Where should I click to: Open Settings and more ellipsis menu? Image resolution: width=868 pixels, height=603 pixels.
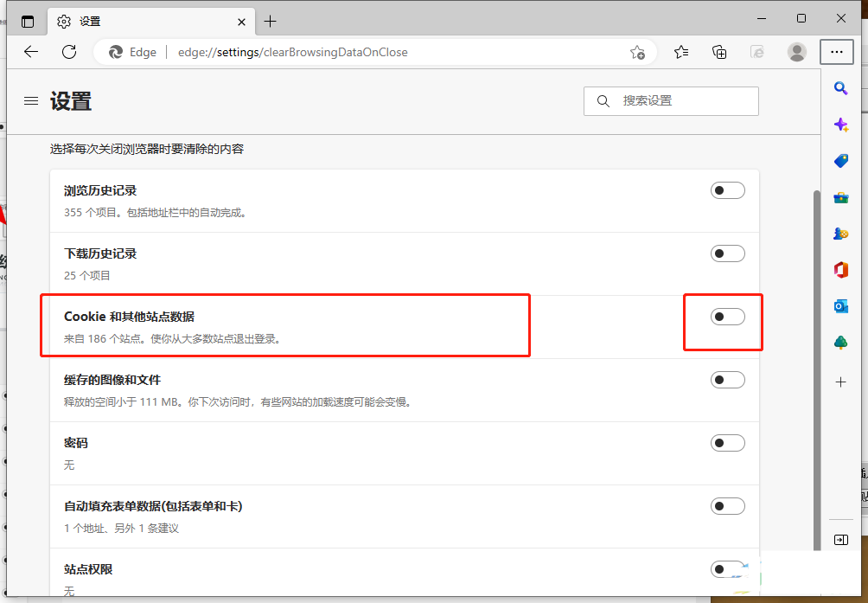coord(837,52)
